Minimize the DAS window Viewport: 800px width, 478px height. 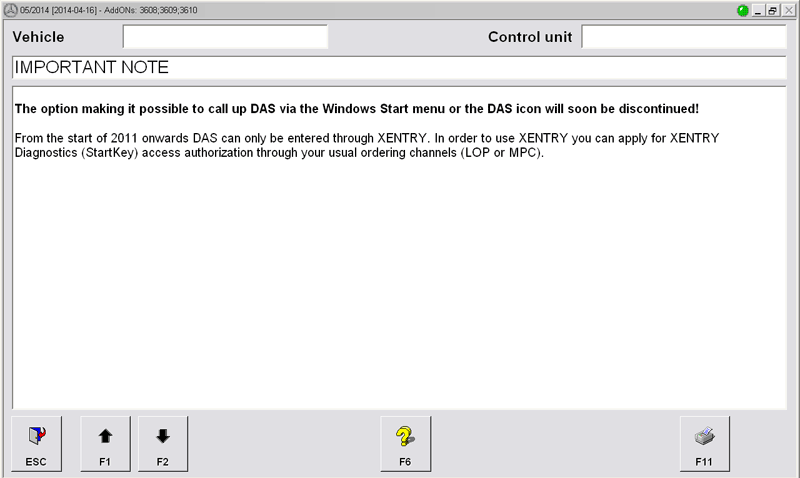coord(758,11)
